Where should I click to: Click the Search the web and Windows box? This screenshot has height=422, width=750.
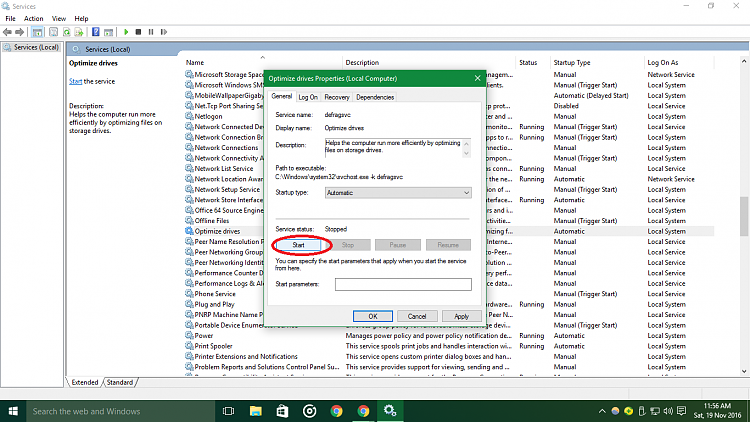coord(120,411)
